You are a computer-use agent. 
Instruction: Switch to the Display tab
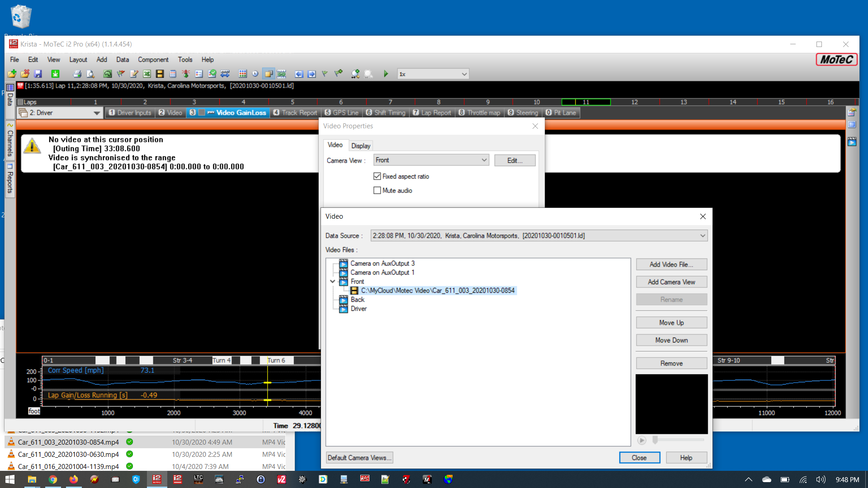[361, 145]
